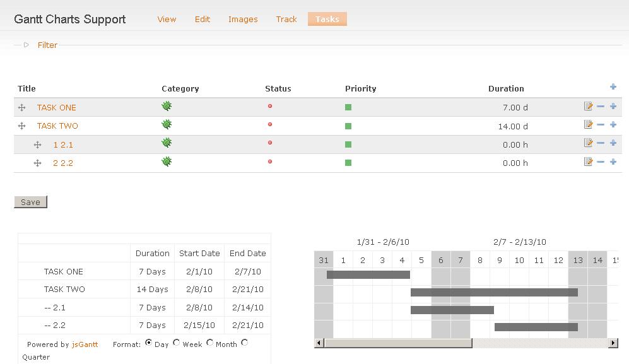Open the Images tab
Viewport: 629px width, 364px height.
[243, 20]
